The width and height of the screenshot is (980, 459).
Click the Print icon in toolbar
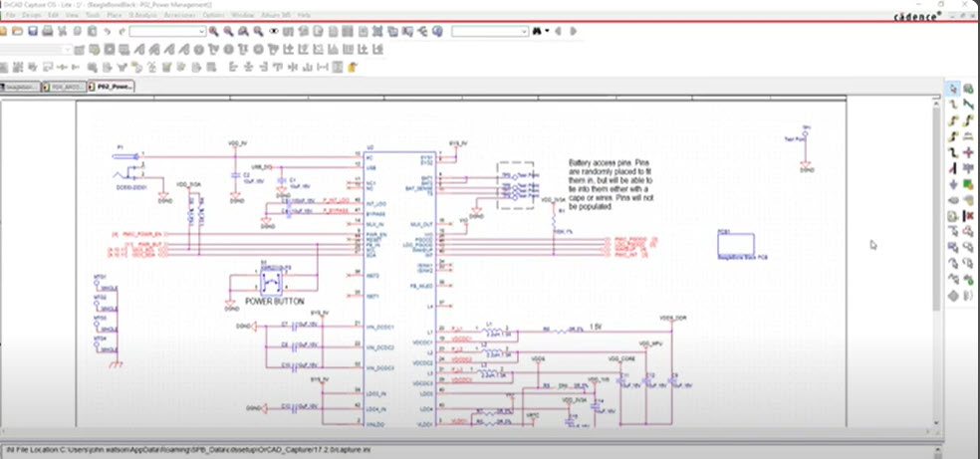point(48,32)
